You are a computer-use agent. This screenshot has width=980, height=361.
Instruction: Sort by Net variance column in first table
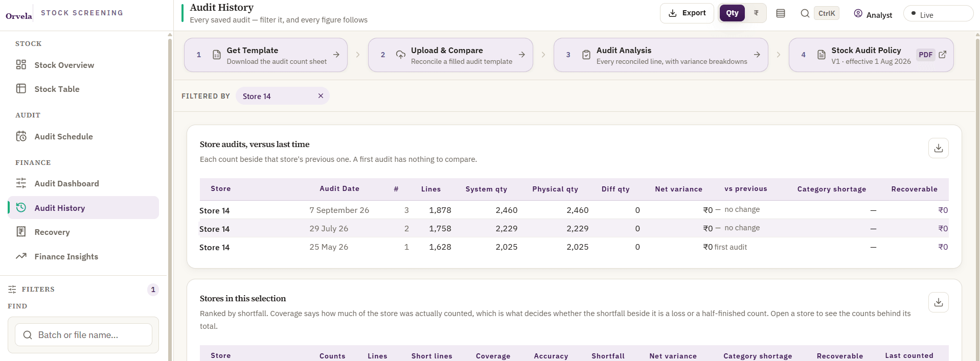pos(678,189)
